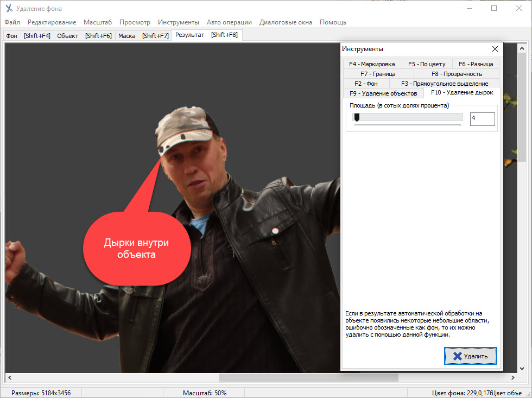Close the Инструменты panel

[x=494, y=49]
